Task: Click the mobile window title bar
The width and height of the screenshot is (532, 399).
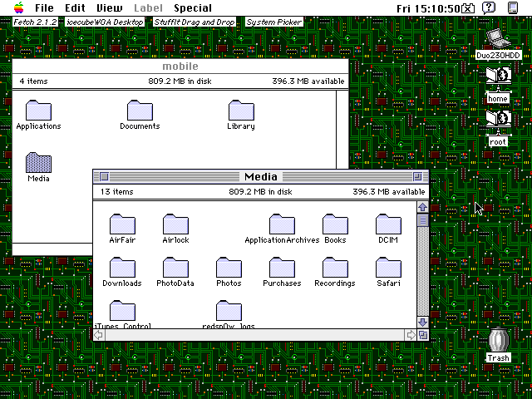Action: click(x=180, y=66)
